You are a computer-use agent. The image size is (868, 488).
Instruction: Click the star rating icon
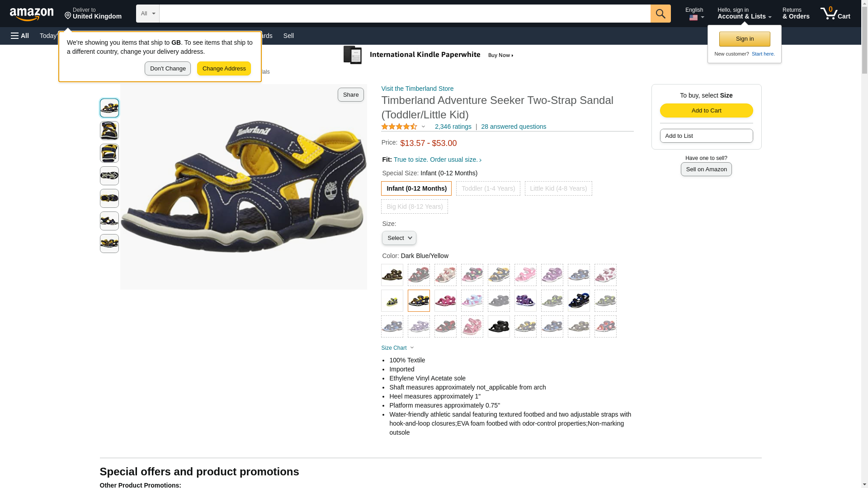point(399,127)
